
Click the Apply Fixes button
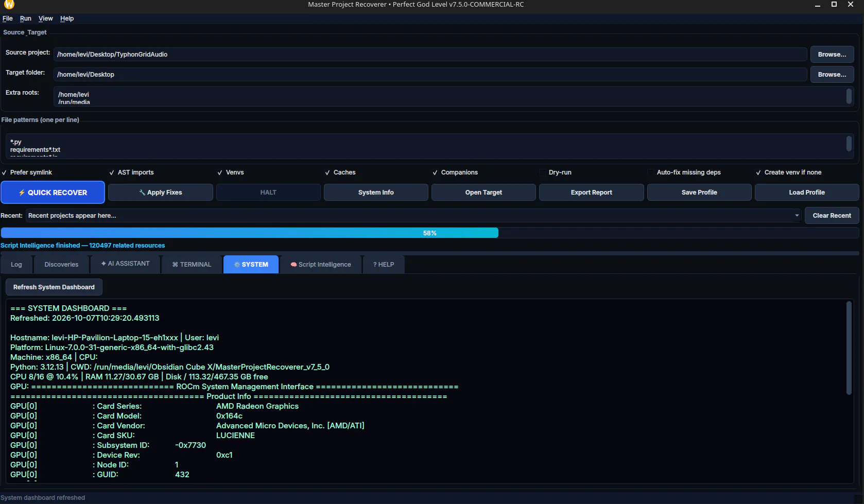click(x=161, y=193)
